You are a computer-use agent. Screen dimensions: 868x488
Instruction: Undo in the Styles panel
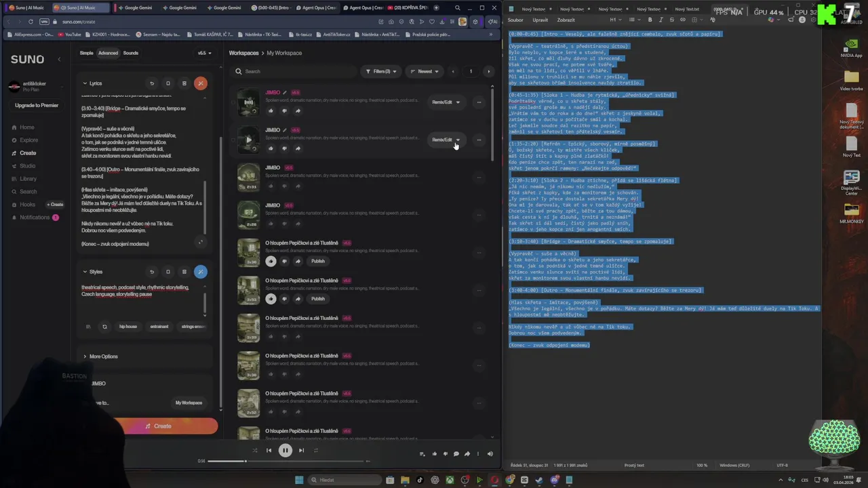pyautogui.click(x=152, y=272)
